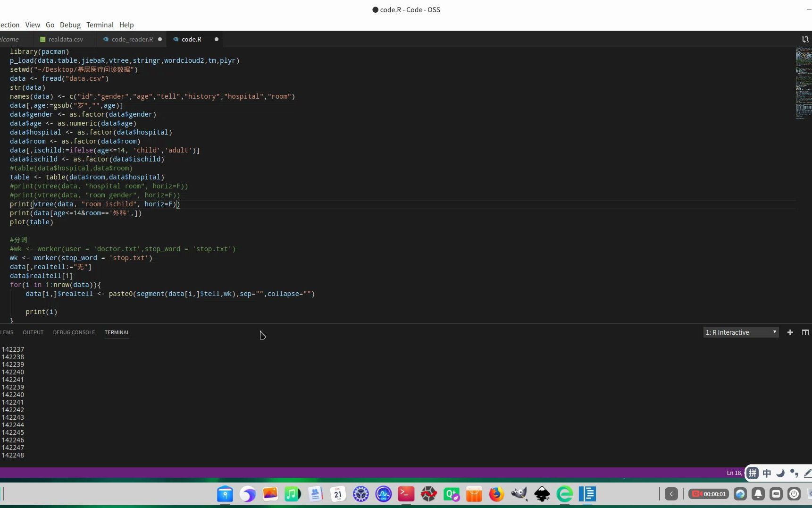This screenshot has width=812, height=508.
Task: Open the image viewer in dock
Action: (270, 494)
